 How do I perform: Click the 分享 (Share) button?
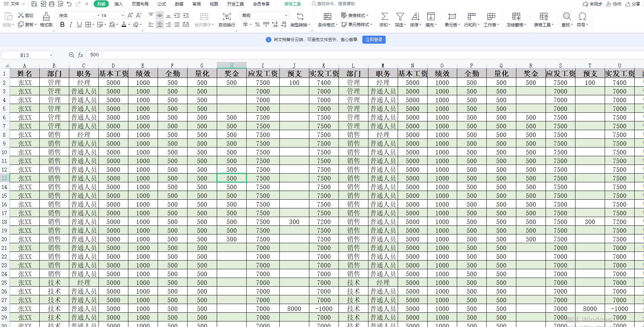click(x=633, y=4)
